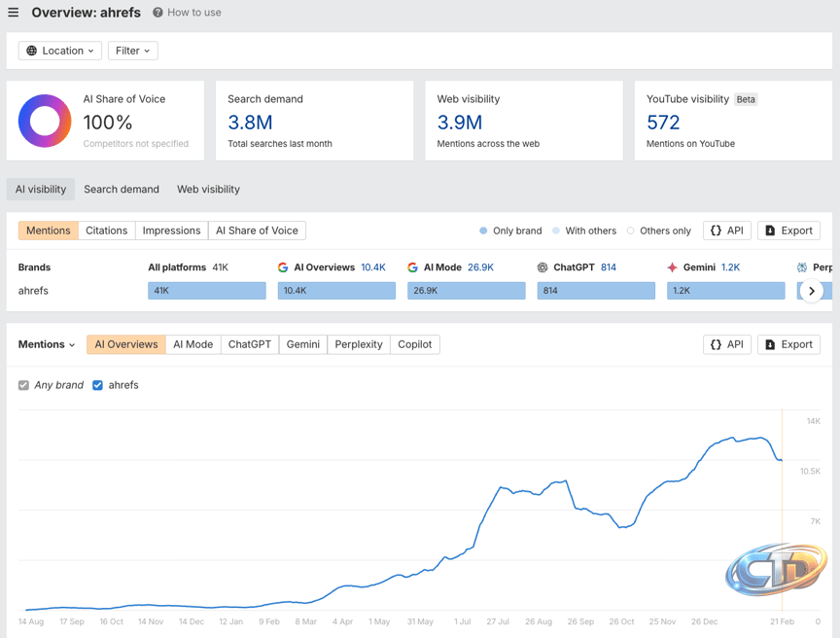Select the AI Share of Voice tab

[x=257, y=230]
